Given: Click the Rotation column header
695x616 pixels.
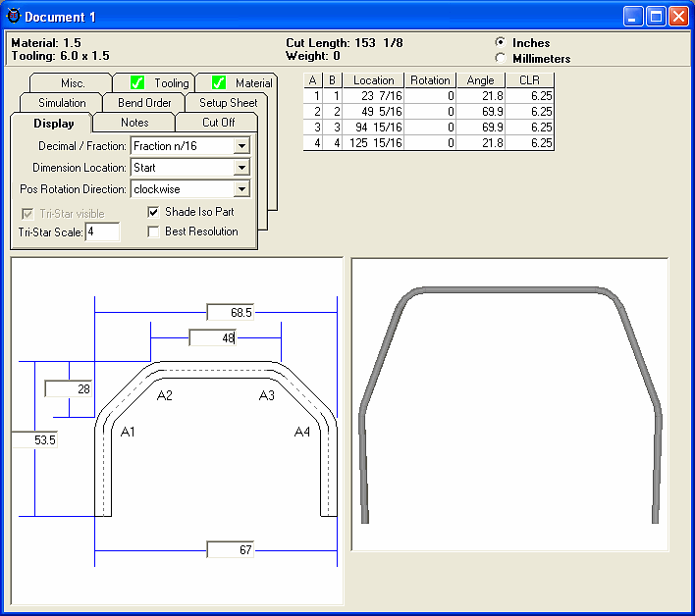Looking at the screenshot, I should pyautogui.click(x=430, y=80).
